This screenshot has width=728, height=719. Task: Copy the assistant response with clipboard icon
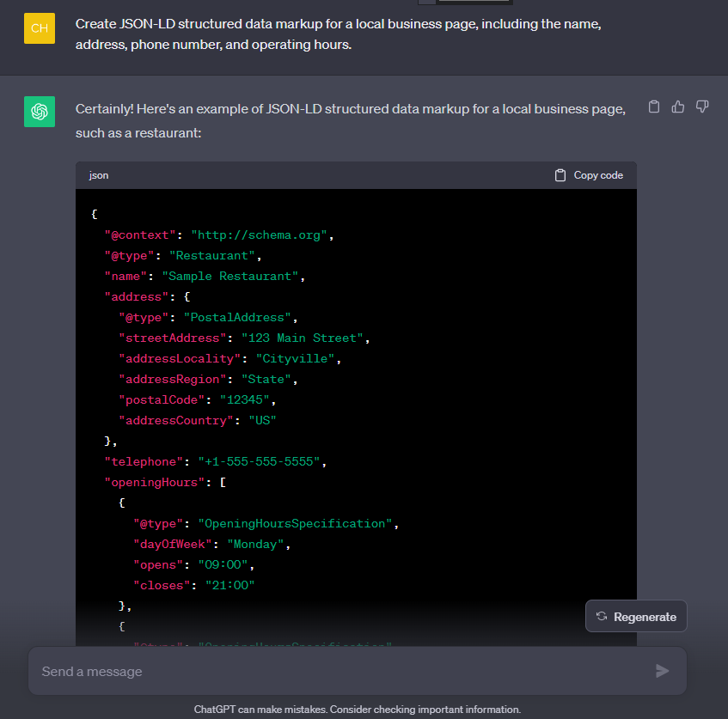(x=654, y=107)
